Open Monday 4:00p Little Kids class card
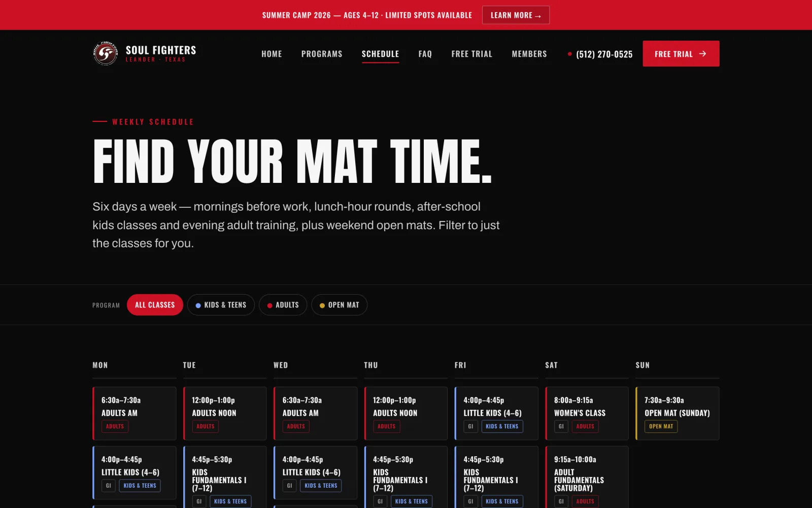The height and width of the screenshot is (508, 812). point(134,472)
